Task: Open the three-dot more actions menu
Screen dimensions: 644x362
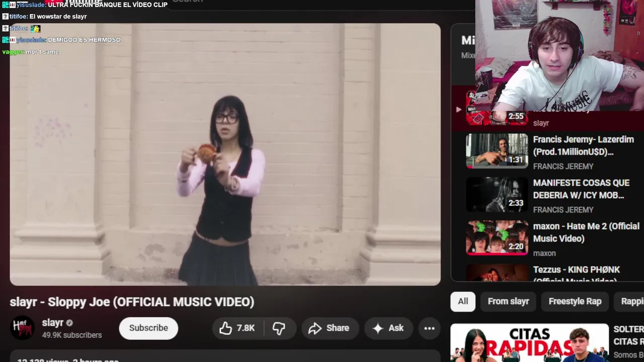Action: coord(429,328)
